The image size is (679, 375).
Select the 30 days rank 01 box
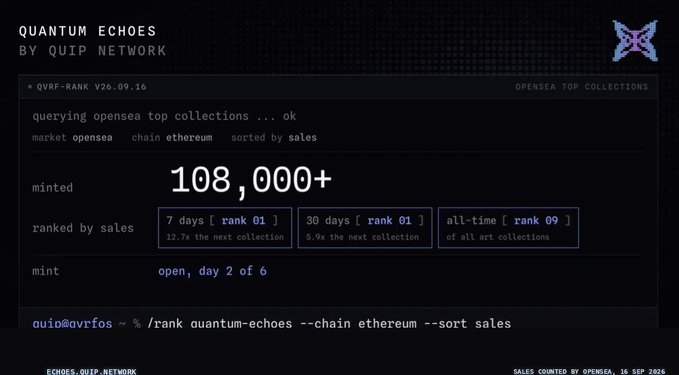coord(365,228)
